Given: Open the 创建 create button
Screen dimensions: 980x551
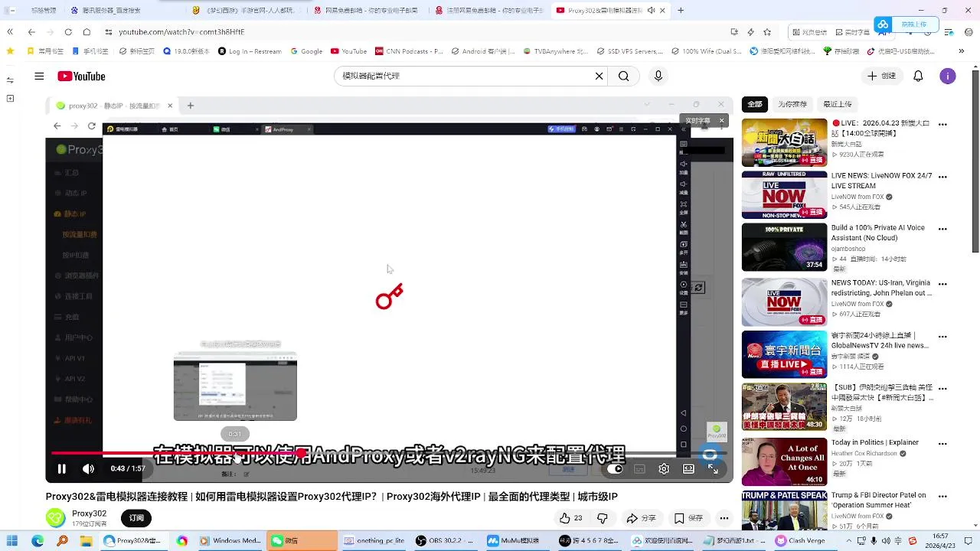Looking at the screenshot, I should tap(881, 76).
